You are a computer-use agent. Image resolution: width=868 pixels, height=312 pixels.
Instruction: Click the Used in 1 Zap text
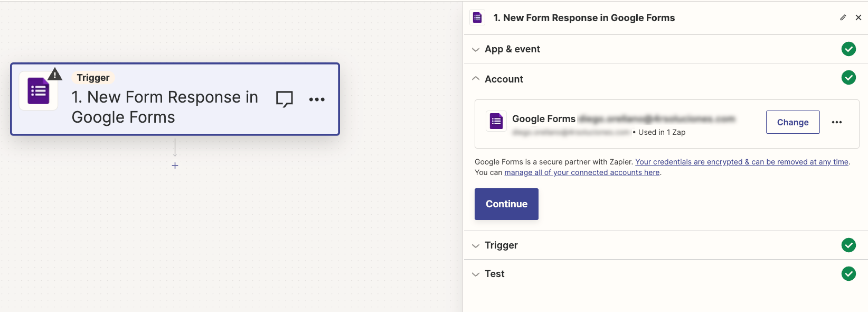click(x=662, y=132)
